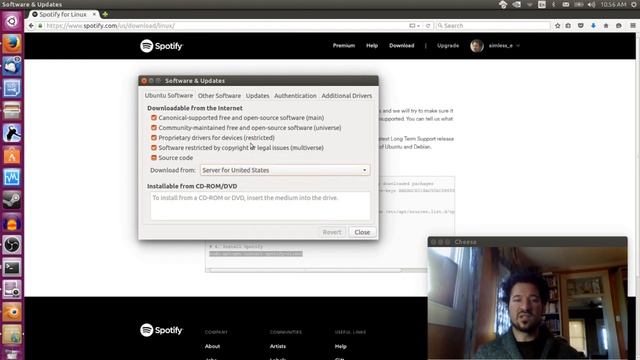Toggle multiverse restricted software checkbox
This screenshot has height=360, width=640.
[x=154, y=148]
